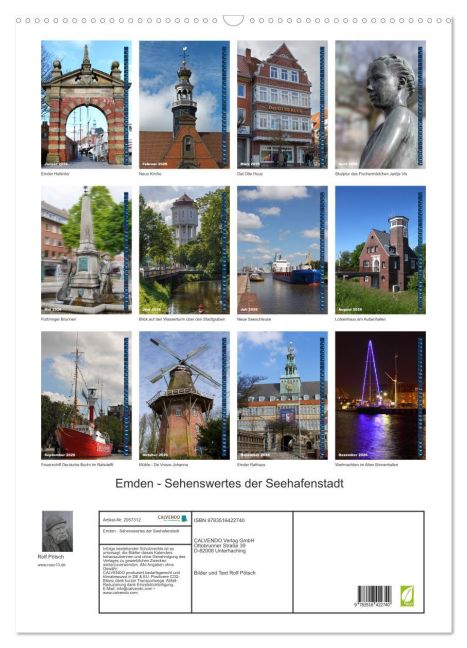Click the author website link under Rolf Pötsch

(x=51, y=565)
